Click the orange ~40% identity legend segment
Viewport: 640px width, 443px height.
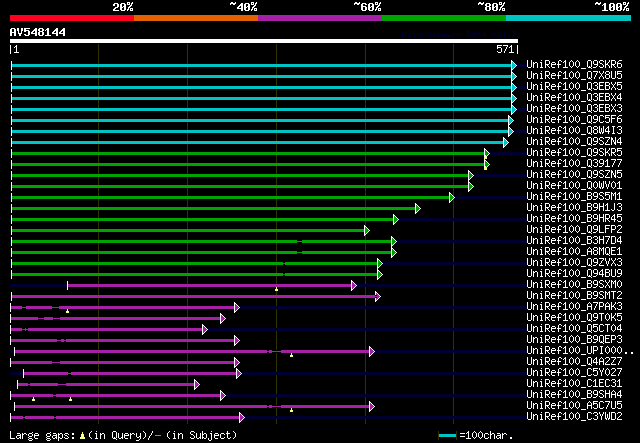(196, 18)
